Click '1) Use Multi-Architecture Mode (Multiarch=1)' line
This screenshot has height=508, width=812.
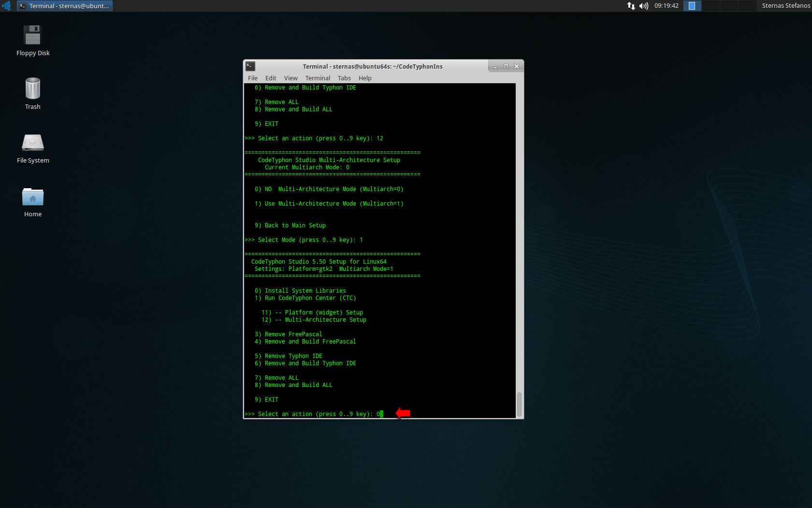pos(329,204)
